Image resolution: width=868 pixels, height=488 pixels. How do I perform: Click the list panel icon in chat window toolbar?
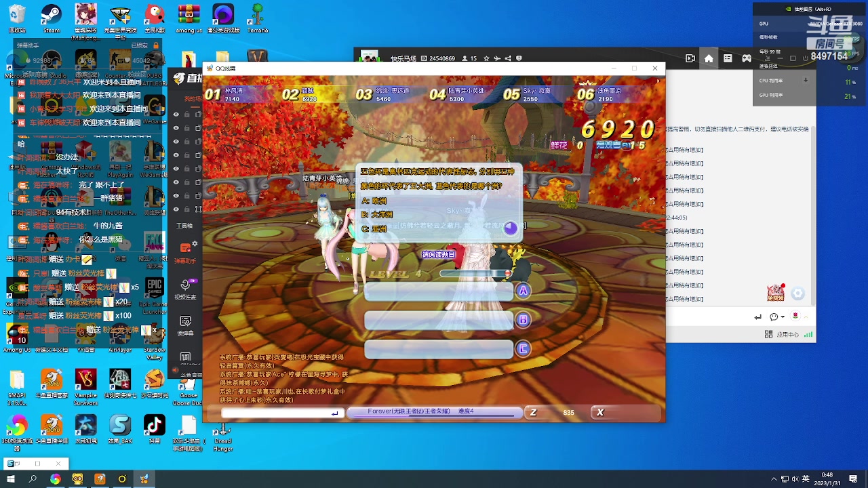click(728, 58)
